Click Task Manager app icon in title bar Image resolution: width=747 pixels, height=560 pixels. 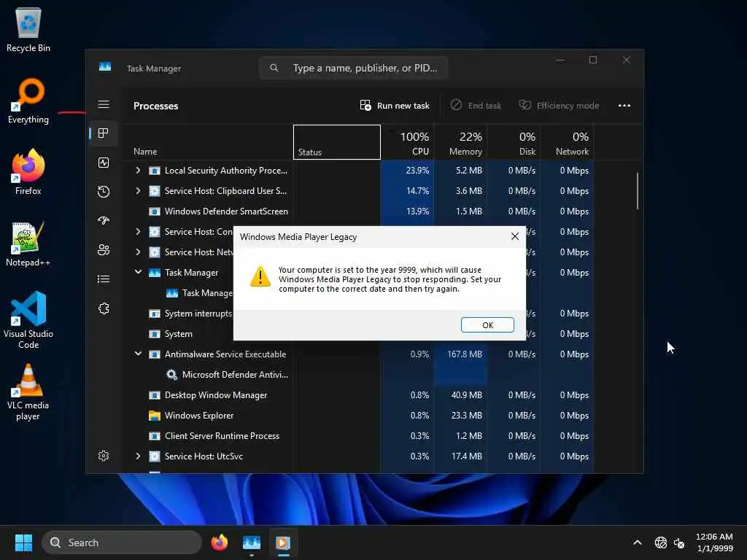pyautogui.click(x=105, y=67)
